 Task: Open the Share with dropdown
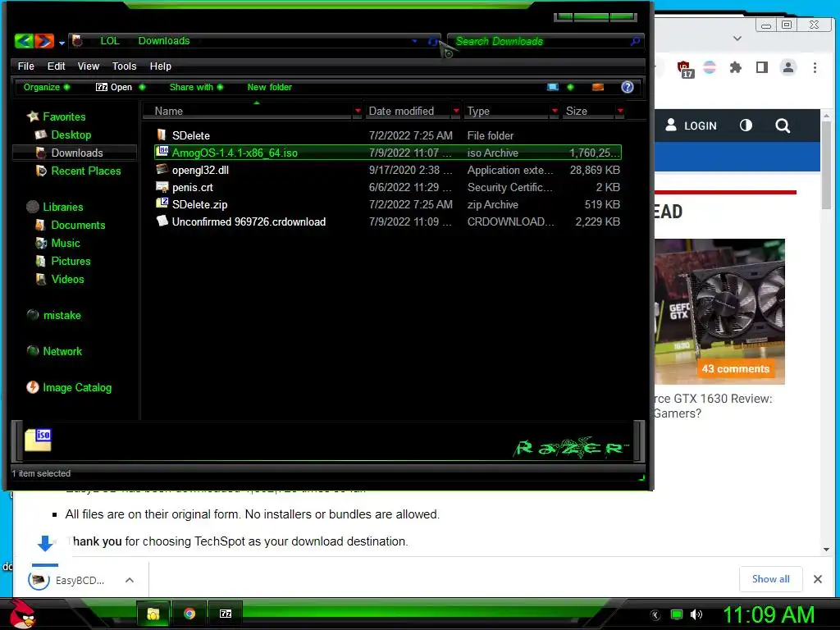point(196,87)
